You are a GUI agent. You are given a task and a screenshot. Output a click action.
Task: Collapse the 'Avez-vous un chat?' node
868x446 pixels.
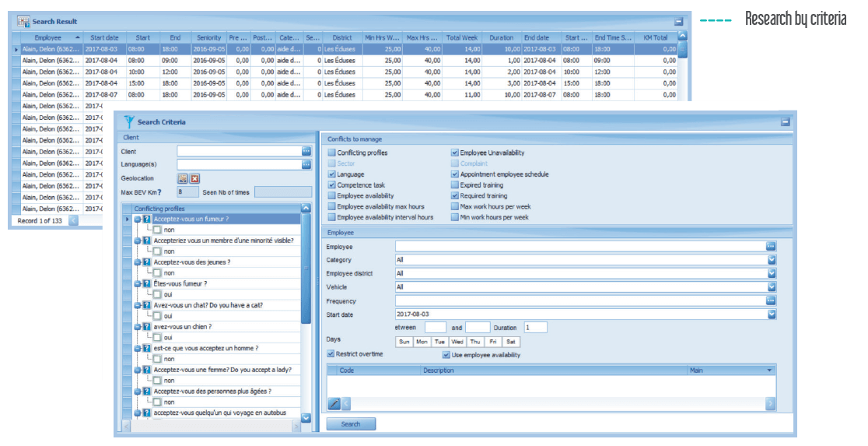coord(138,305)
